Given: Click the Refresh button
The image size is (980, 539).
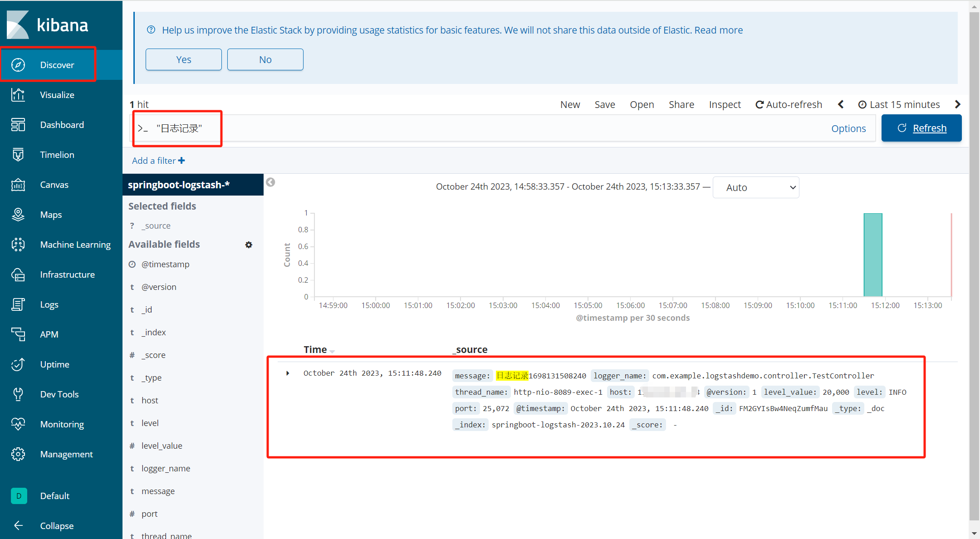Looking at the screenshot, I should pos(921,128).
